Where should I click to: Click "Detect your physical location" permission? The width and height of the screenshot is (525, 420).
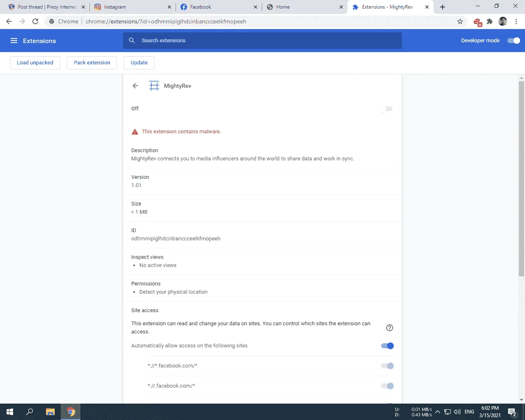coord(173,292)
